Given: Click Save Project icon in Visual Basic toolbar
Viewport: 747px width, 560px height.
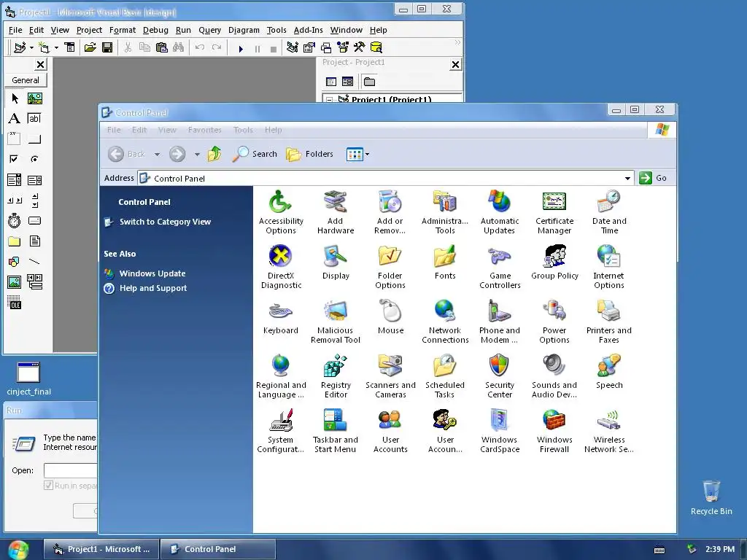Looking at the screenshot, I should point(108,47).
